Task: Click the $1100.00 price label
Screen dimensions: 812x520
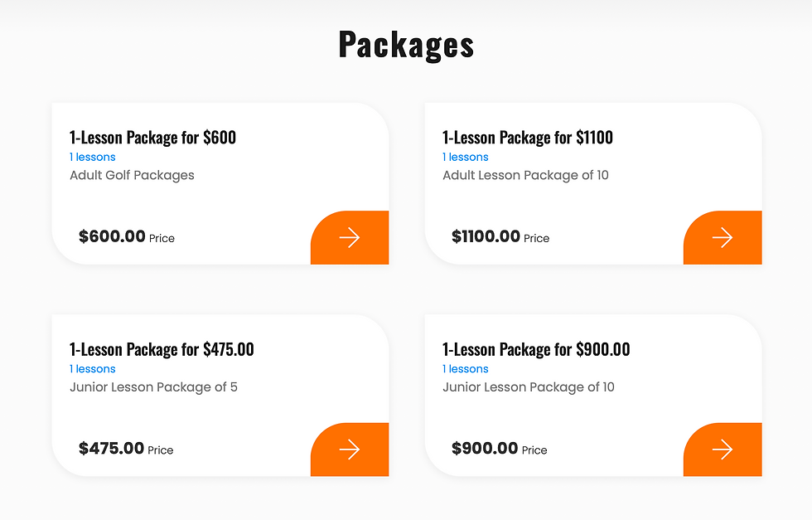Action: click(486, 236)
